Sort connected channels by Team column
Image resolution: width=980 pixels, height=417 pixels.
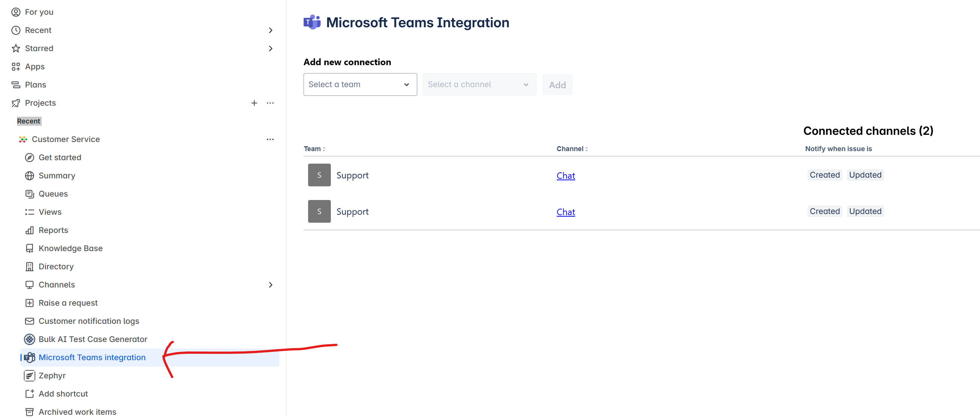point(315,149)
